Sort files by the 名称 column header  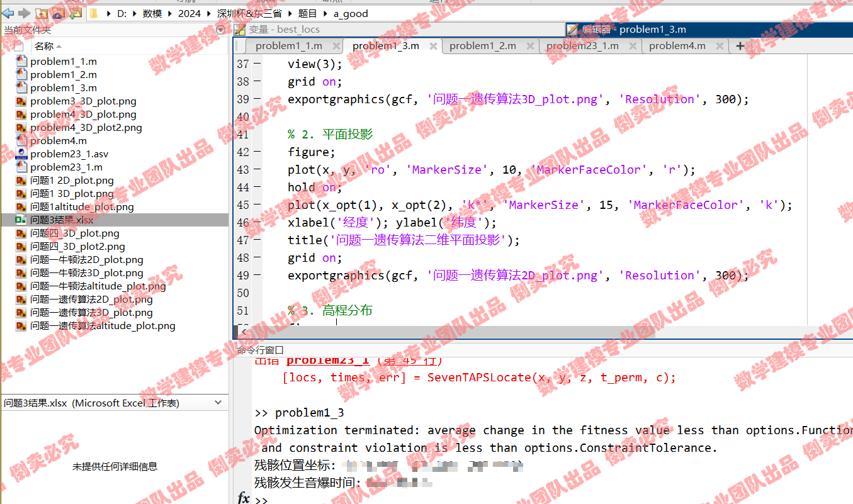[44, 46]
